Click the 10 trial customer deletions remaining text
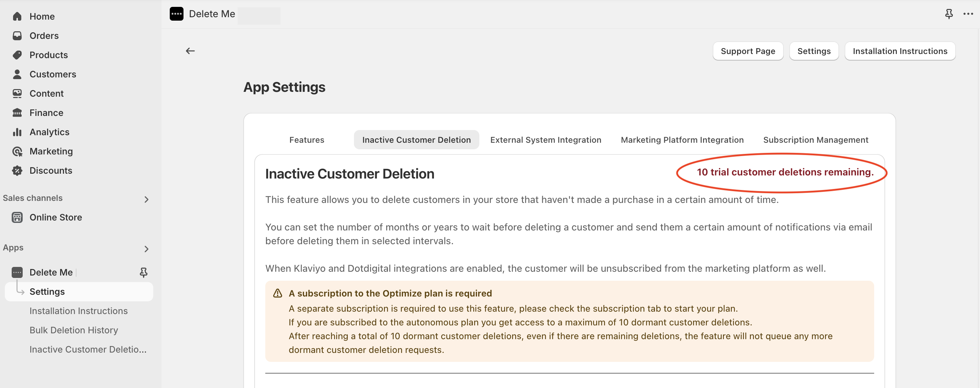 tap(785, 172)
